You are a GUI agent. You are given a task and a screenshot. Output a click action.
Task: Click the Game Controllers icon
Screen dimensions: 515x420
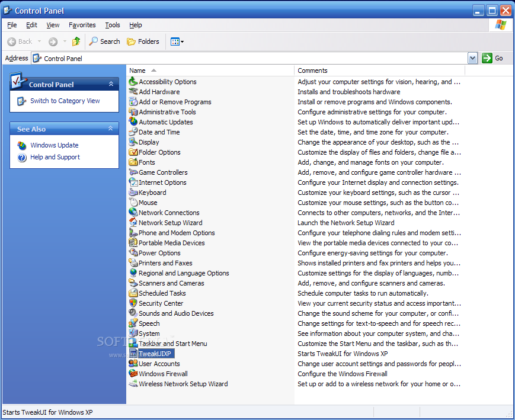tap(133, 172)
